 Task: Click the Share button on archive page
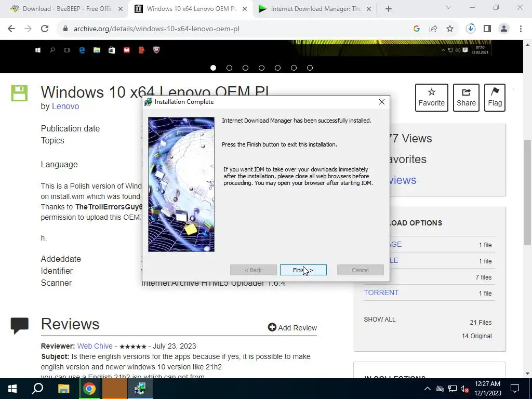(x=466, y=98)
